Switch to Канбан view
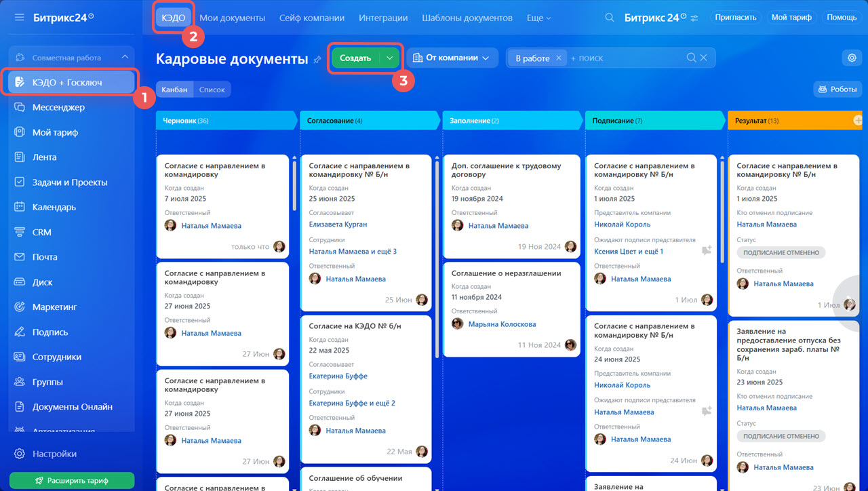This screenshot has width=868, height=491. point(174,90)
